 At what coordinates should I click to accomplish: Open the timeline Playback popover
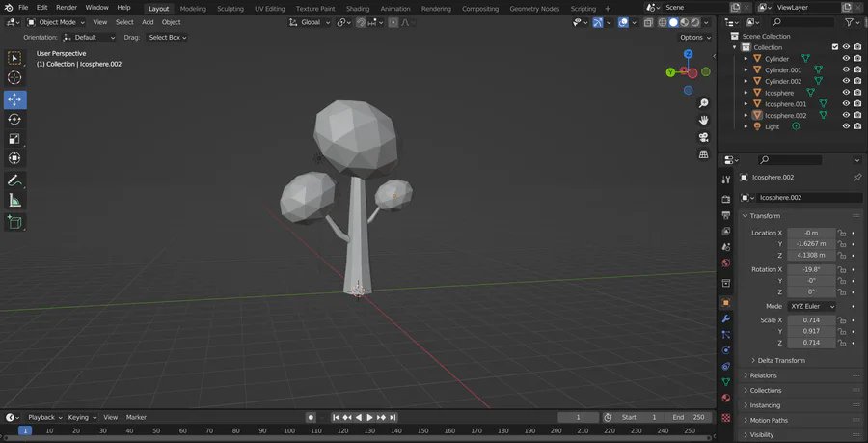coord(44,417)
